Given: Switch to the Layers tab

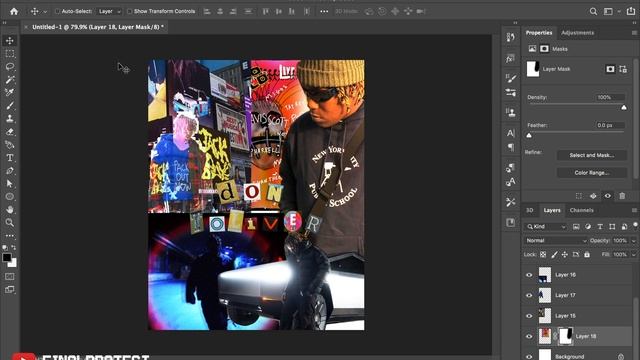Looking at the screenshot, I should [x=552, y=210].
